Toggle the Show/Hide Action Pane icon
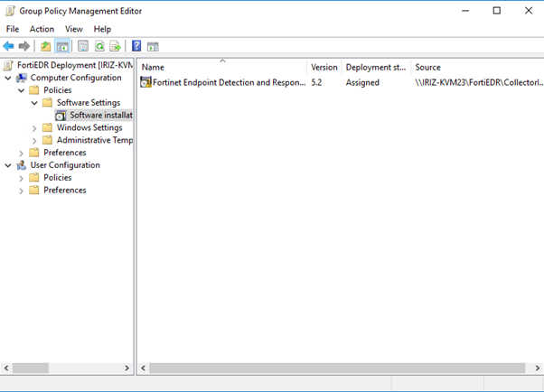The height and width of the screenshot is (392, 544). tap(153, 46)
